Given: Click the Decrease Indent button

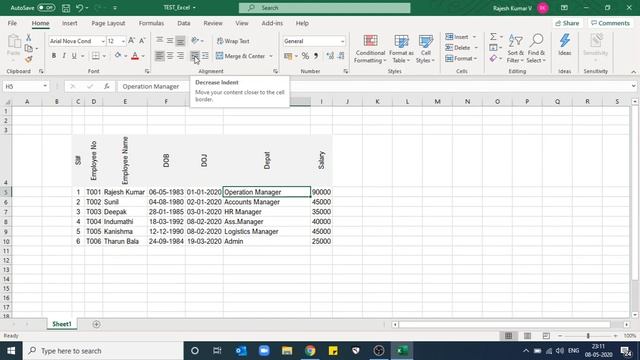Looking at the screenshot, I should [x=195, y=56].
